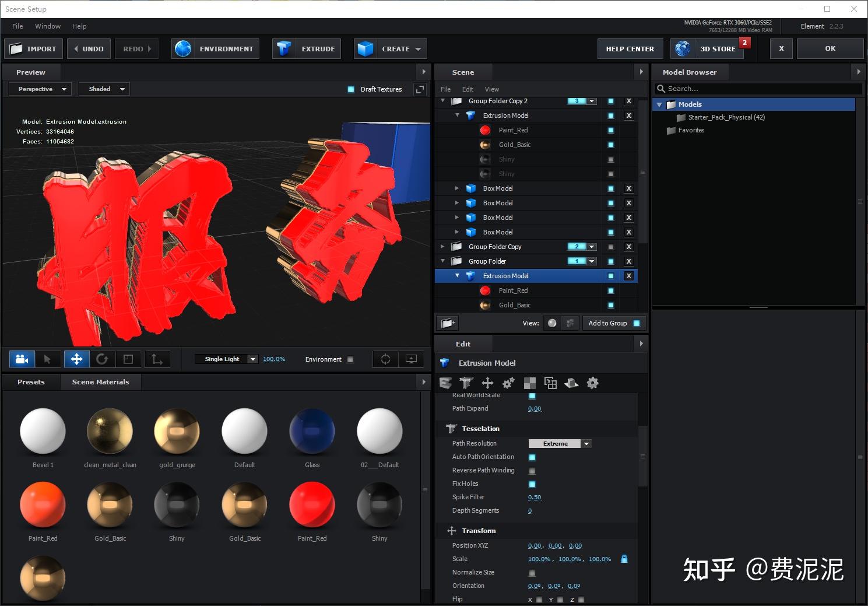Toggle visibility of the Shiny material layer
This screenshot has height=606, width=868.
pos(610,159)
